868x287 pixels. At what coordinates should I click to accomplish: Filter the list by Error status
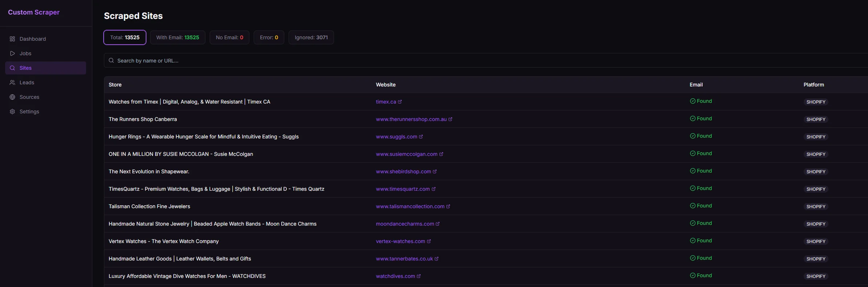coord(269,37)
